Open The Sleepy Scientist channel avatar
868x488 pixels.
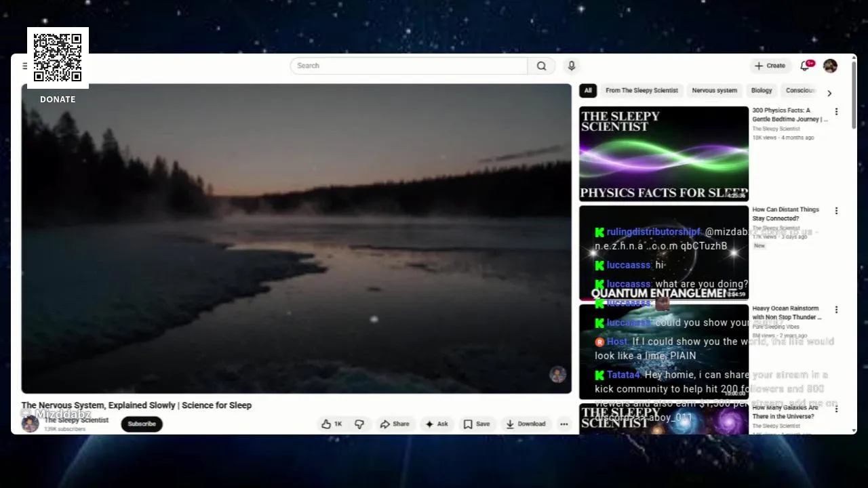pos(30,424)
